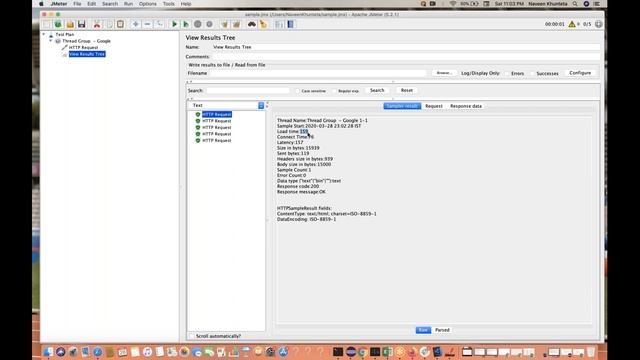The height and width of the screenshot is (360, 640).
Task: Open the Help menu
Action: tap(186, 4)
